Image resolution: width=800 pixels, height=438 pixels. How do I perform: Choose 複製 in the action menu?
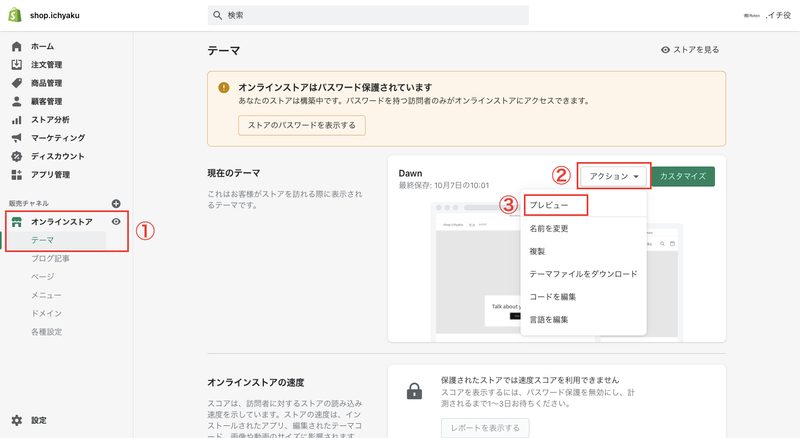pos(537,251)
